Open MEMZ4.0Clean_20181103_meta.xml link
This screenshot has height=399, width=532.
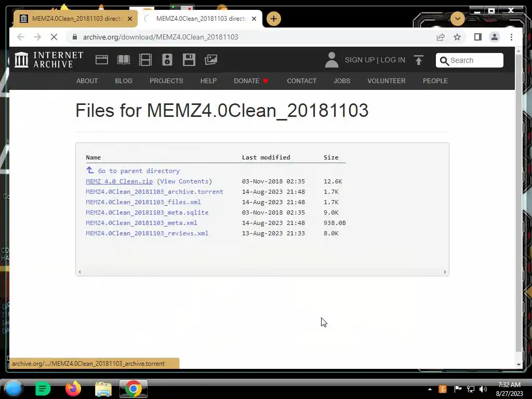(x=141, y=223)
